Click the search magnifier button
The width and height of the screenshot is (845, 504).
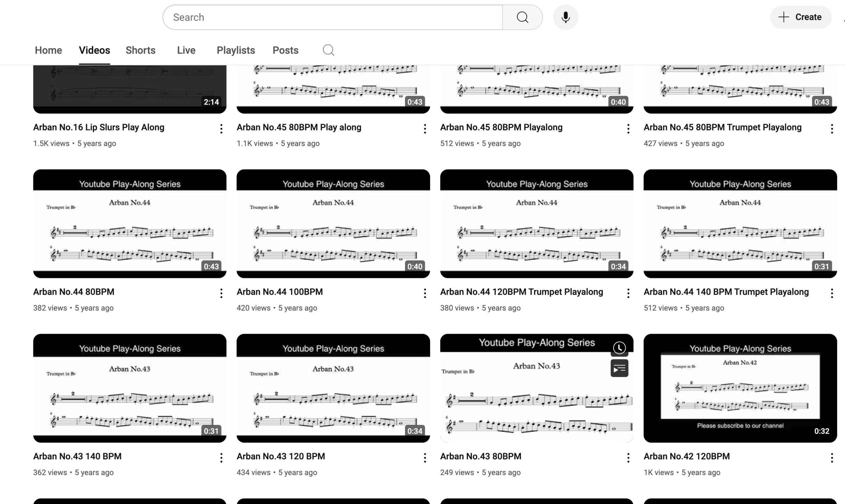click(523, 17)
